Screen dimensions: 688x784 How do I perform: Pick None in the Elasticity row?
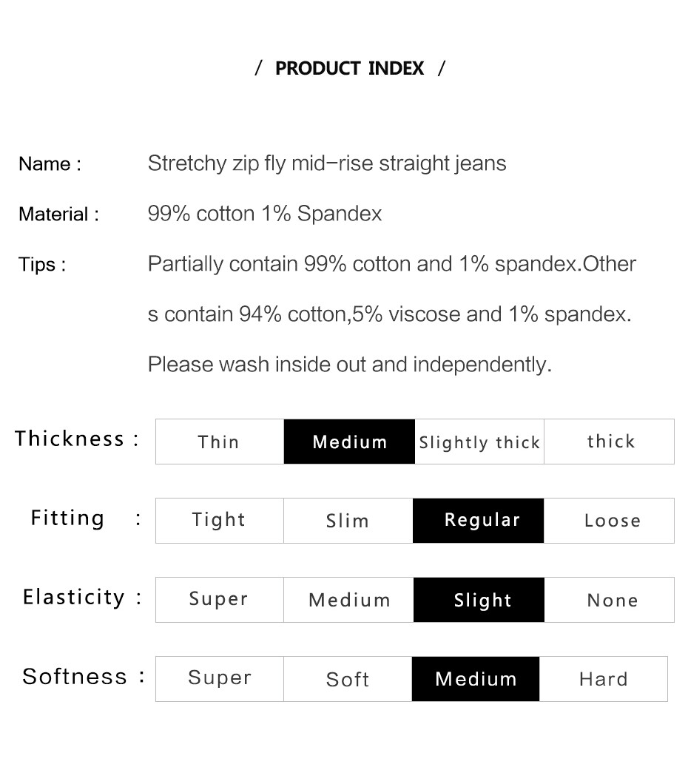(610, 600)
